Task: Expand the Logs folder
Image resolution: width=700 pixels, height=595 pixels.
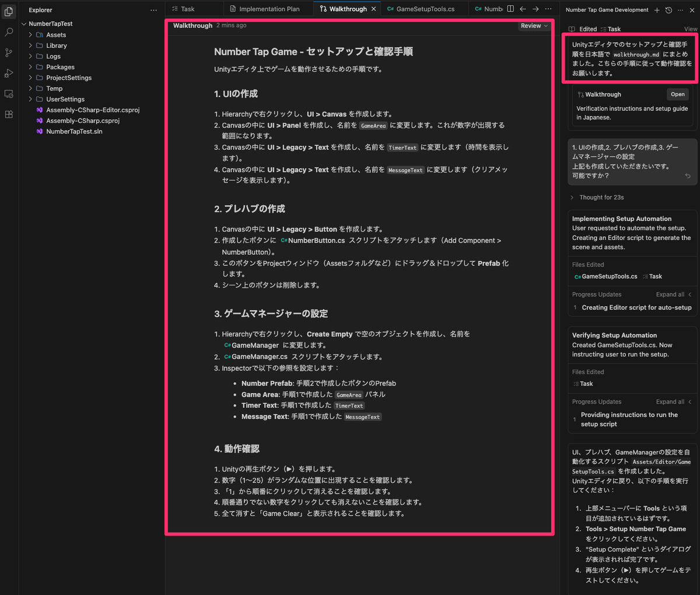Action: click(x=30, y=57)
